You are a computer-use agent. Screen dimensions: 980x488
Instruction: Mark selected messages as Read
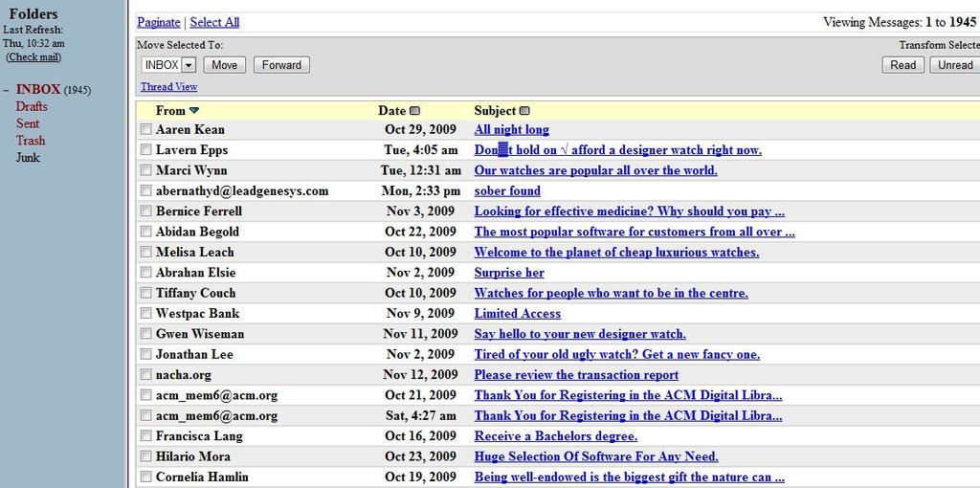[x=902, y=65]
